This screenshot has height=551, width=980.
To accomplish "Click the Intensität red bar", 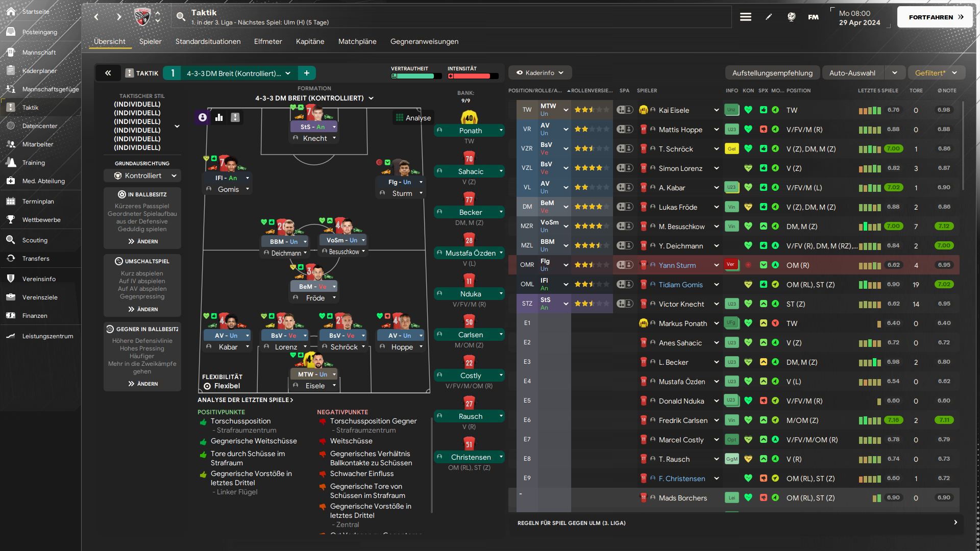I will click(x=473, y=76).
